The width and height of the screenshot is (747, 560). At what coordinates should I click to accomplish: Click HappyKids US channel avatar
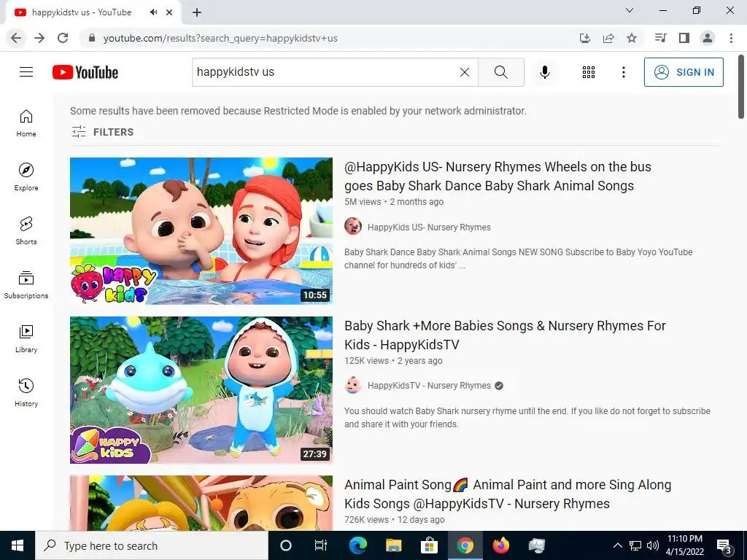353,226
